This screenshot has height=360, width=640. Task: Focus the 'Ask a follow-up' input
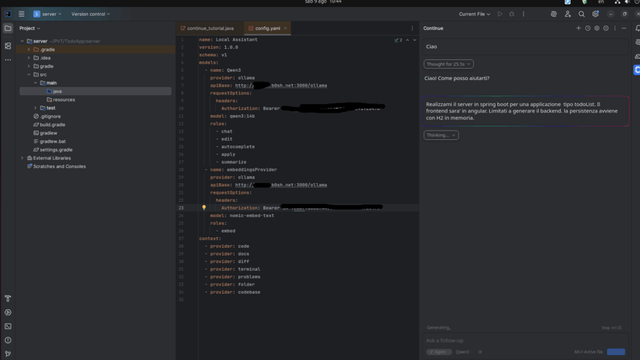click(524, 340)
